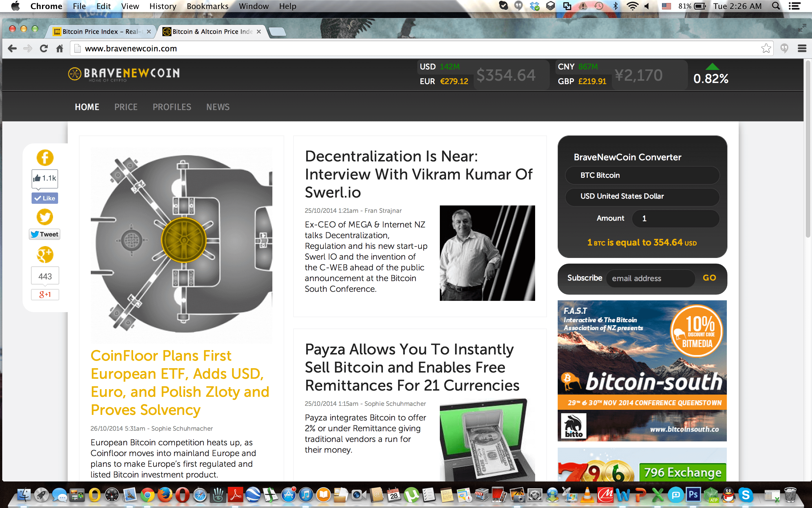Open Safari from the dock
The image size is (812, 508).
coord(200,495)
